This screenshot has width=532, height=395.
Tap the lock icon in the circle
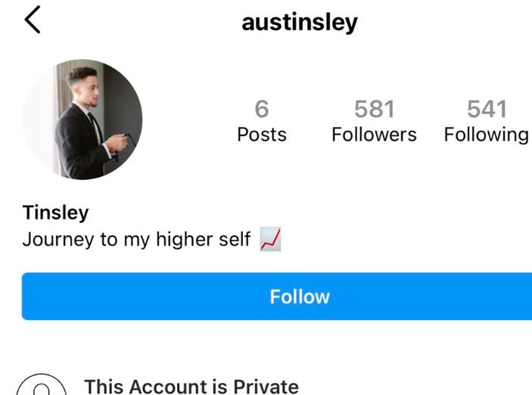tap(42, 385)
